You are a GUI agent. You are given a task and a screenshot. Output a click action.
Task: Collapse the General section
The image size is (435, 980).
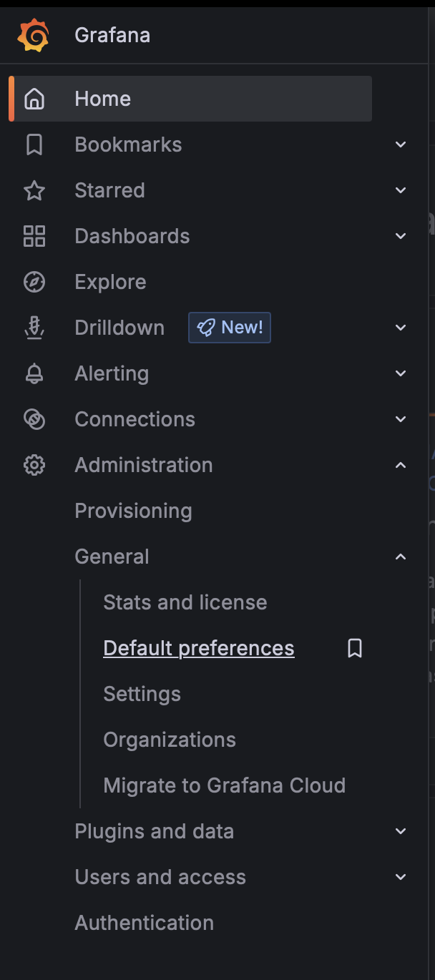[401, 556]
